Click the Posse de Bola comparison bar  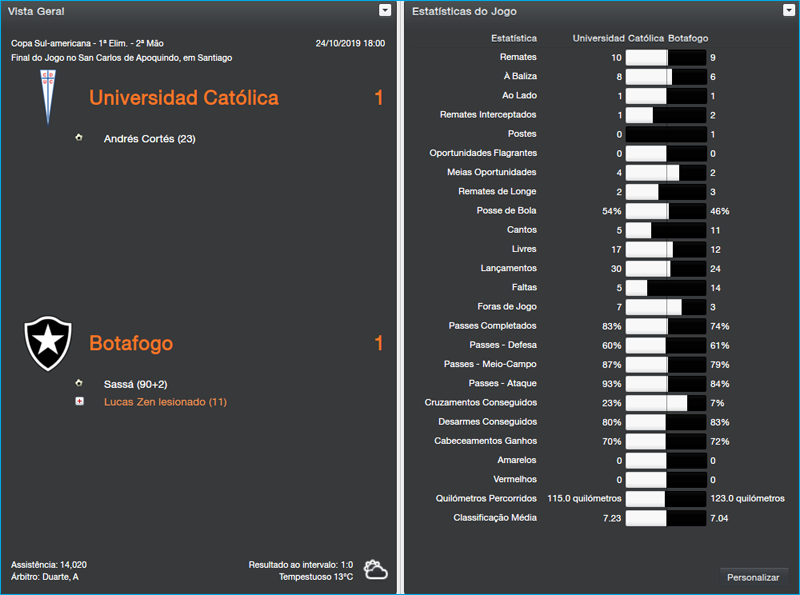665,211
